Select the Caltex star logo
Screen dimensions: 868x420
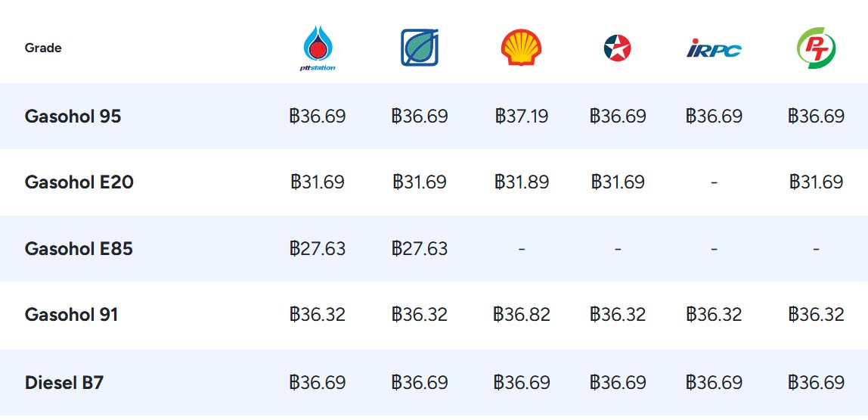click(617, 48)
